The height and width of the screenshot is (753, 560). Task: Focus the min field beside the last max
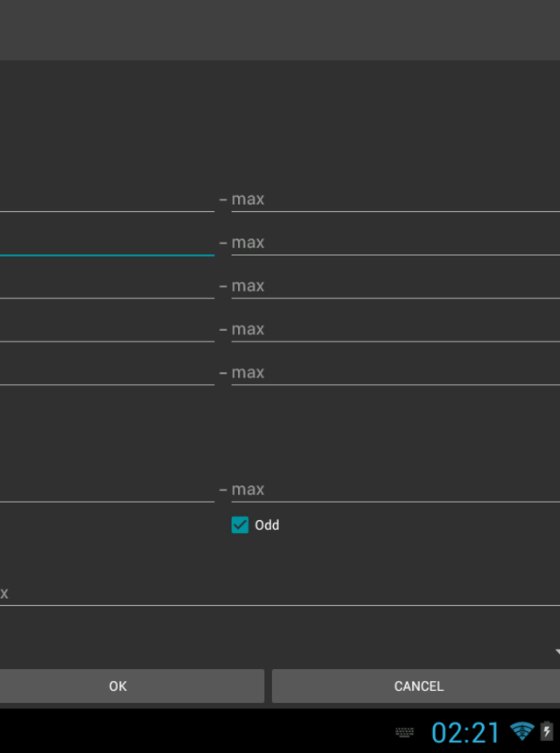coord(107,489)
